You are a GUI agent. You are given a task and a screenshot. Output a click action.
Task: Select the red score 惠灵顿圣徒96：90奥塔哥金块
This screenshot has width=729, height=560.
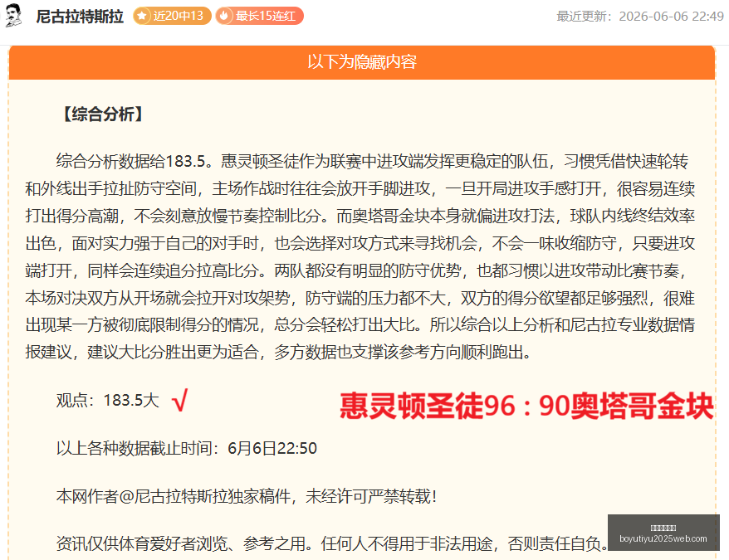[x=526, y=407]
